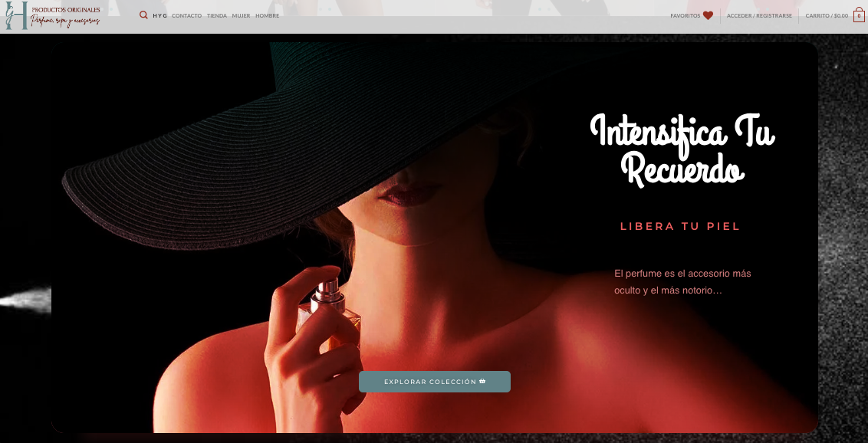Open the FAVORITOS wishlist link
The image size is (868, 443).
click(685, 15)
